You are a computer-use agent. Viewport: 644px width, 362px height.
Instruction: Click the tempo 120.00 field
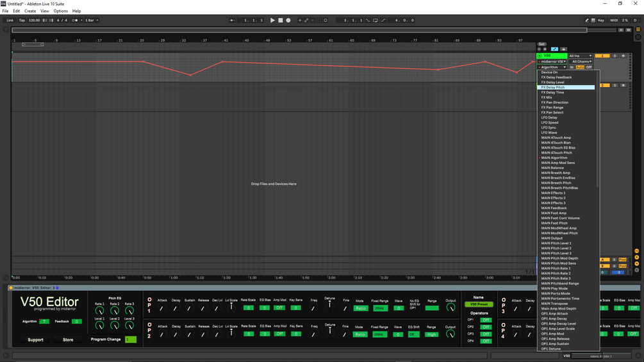[34, 20]
